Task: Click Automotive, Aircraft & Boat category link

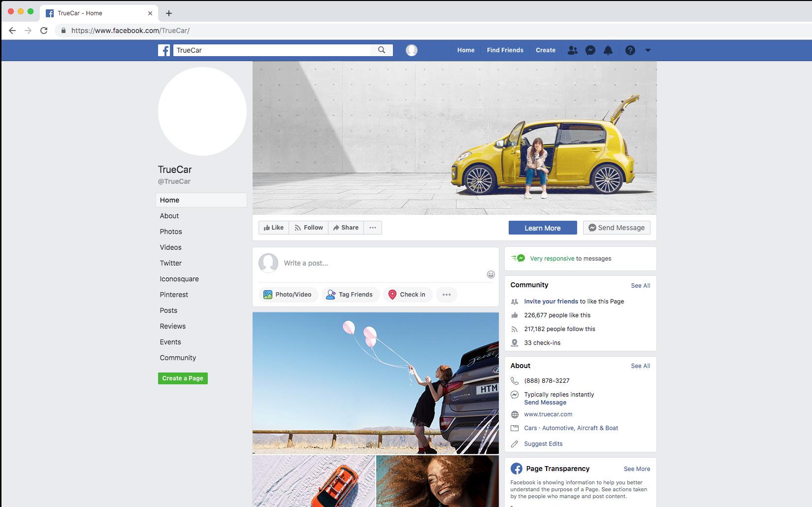Action: 580,428
